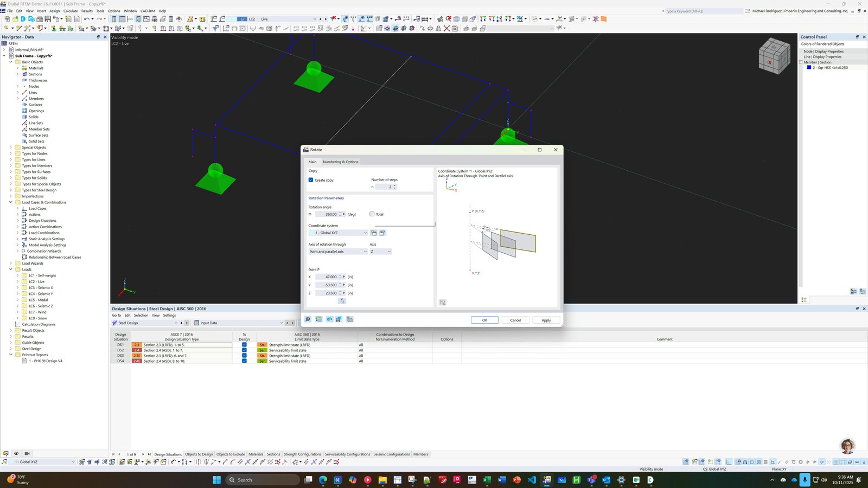Open the Calculate menu
The width and height of the screenshot is (868, 488).
71,11
